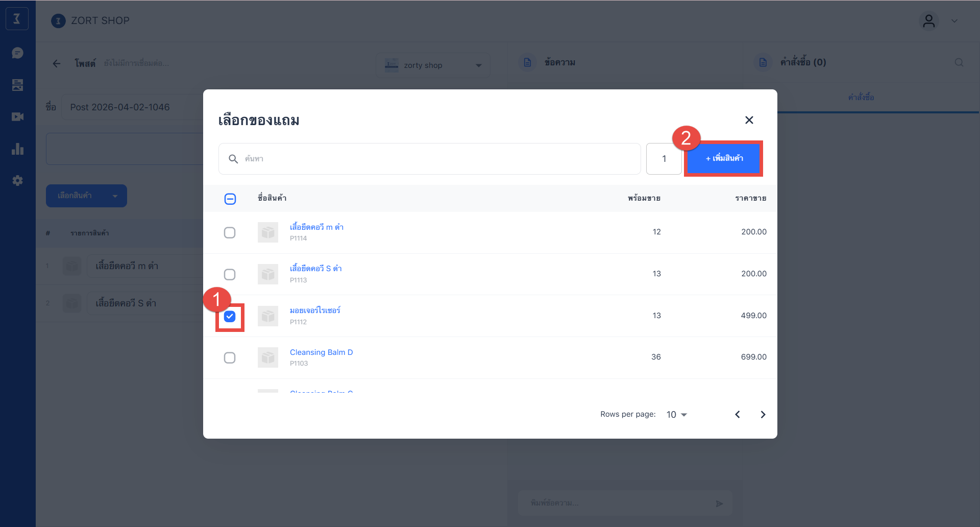
Task: Click the ZORT logo at top-left
Action: click(17, 19)
